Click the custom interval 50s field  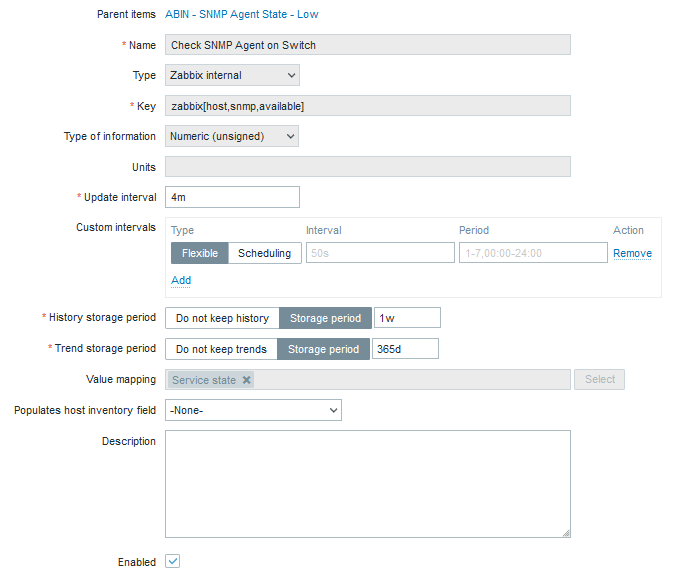click(379, 253)
